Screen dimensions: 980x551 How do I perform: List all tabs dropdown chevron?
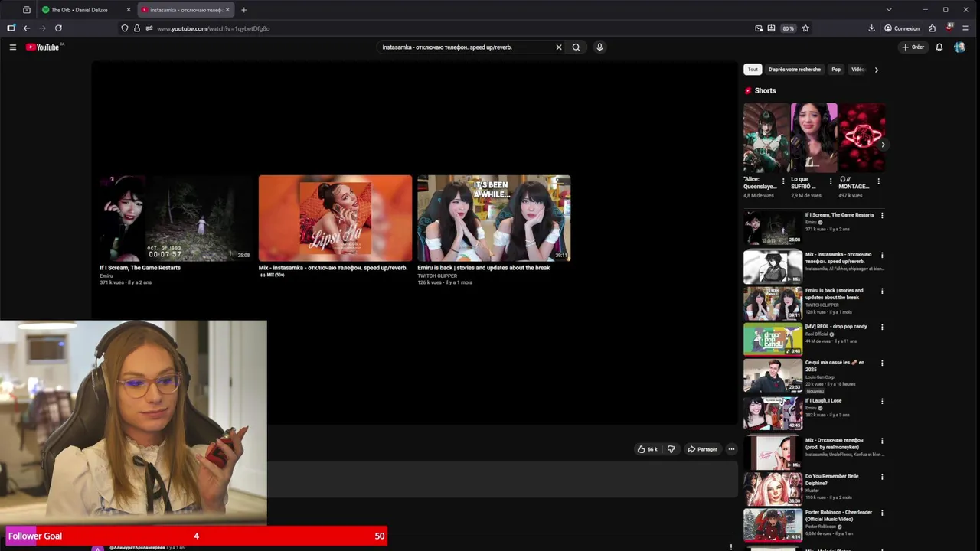click(x=888, y=10)
